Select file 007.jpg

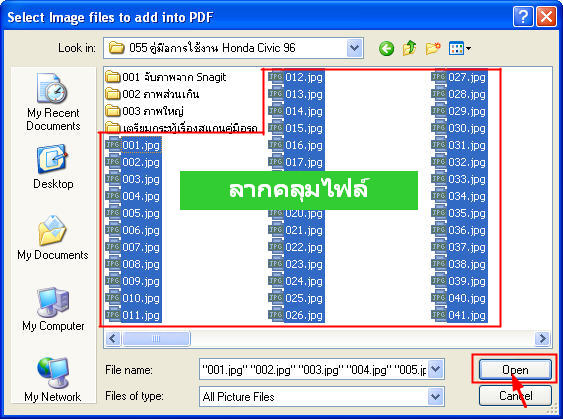[133, 247]
